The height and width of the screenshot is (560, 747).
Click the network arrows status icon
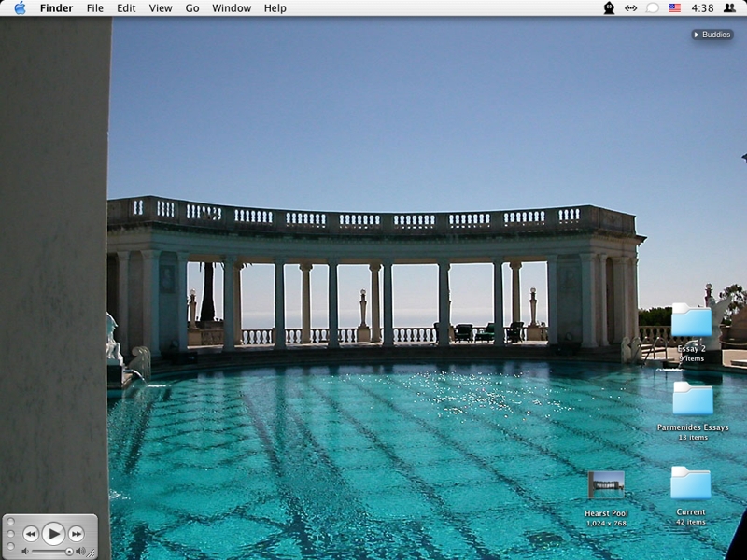(631, 8)
